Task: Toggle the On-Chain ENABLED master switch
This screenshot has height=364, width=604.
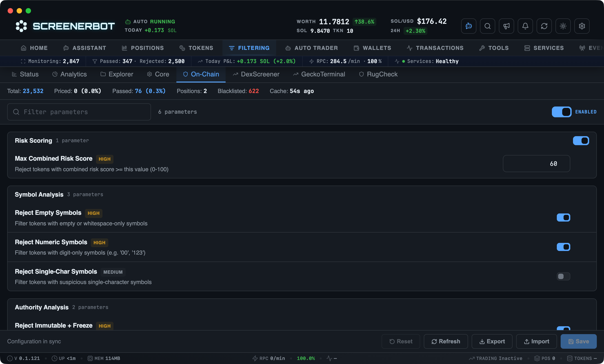Action: 561,112
